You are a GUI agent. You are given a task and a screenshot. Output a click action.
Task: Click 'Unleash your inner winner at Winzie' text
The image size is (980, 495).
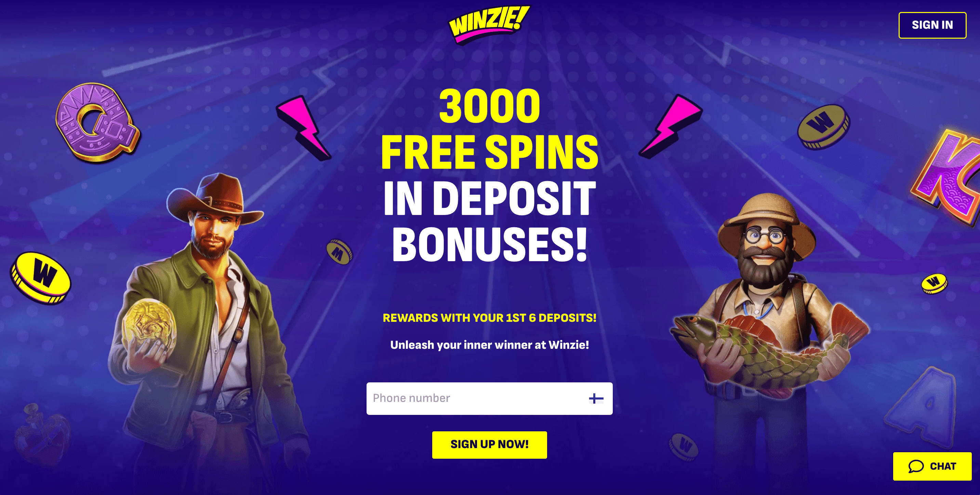[x=489, y=345]
